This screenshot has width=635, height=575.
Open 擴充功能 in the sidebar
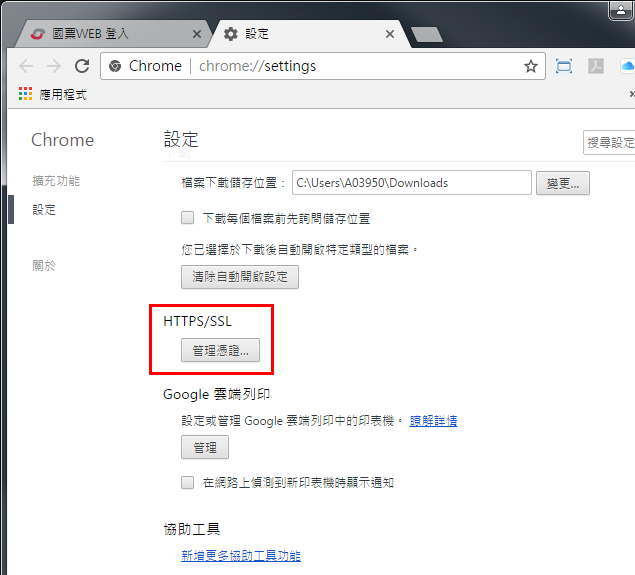56,181
